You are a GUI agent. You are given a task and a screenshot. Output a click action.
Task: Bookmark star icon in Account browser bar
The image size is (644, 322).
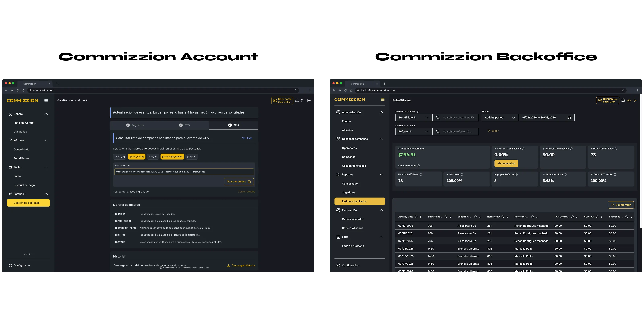(295, 91)
